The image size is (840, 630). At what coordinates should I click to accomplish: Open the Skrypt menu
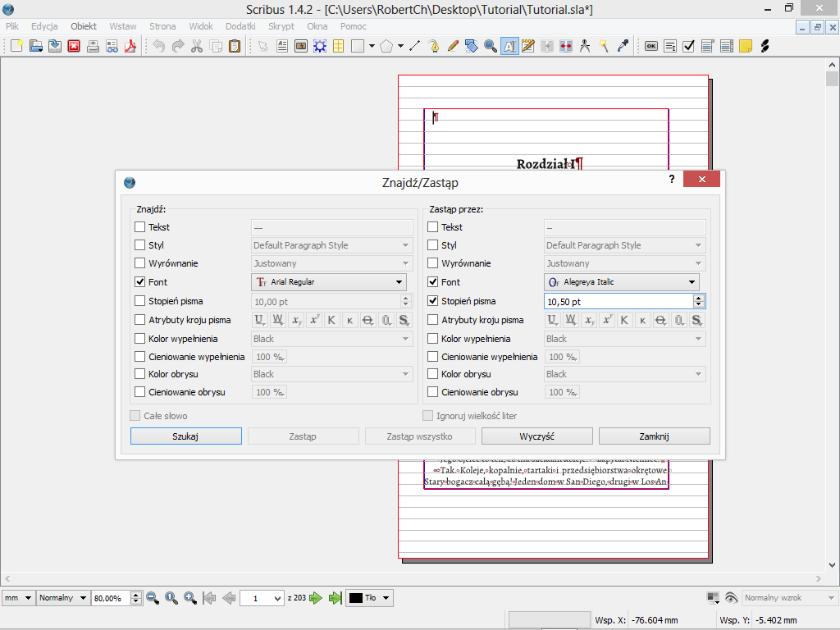[x=281, y=26]
